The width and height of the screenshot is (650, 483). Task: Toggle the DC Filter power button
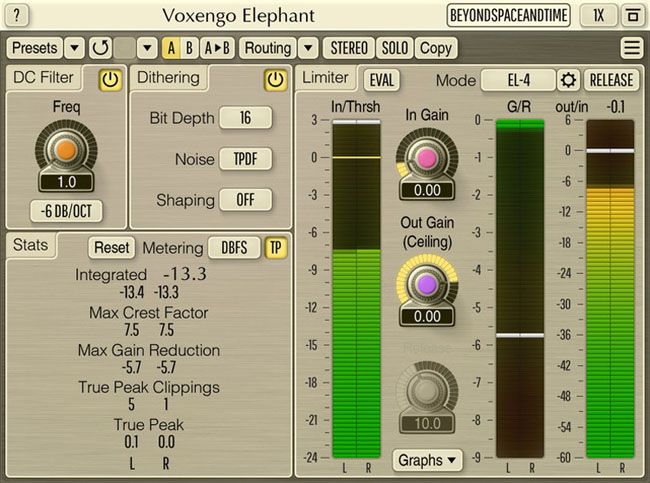coord(110,80)
